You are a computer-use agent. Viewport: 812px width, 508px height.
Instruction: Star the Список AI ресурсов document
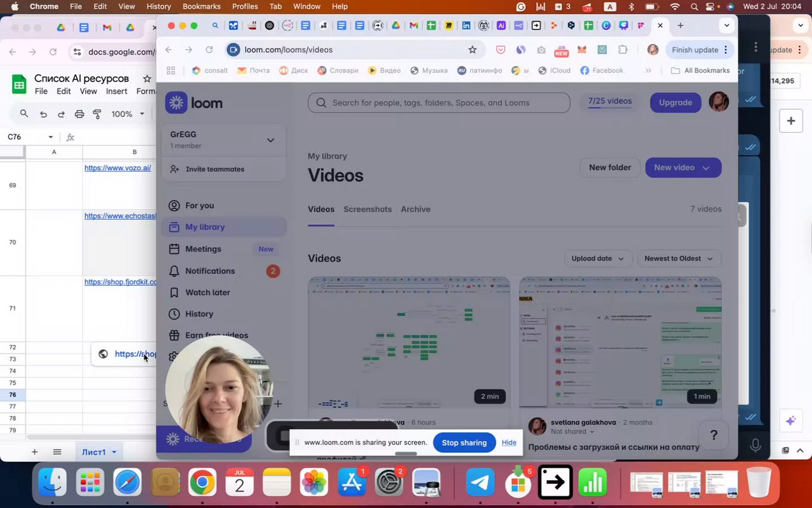(147, 79)
